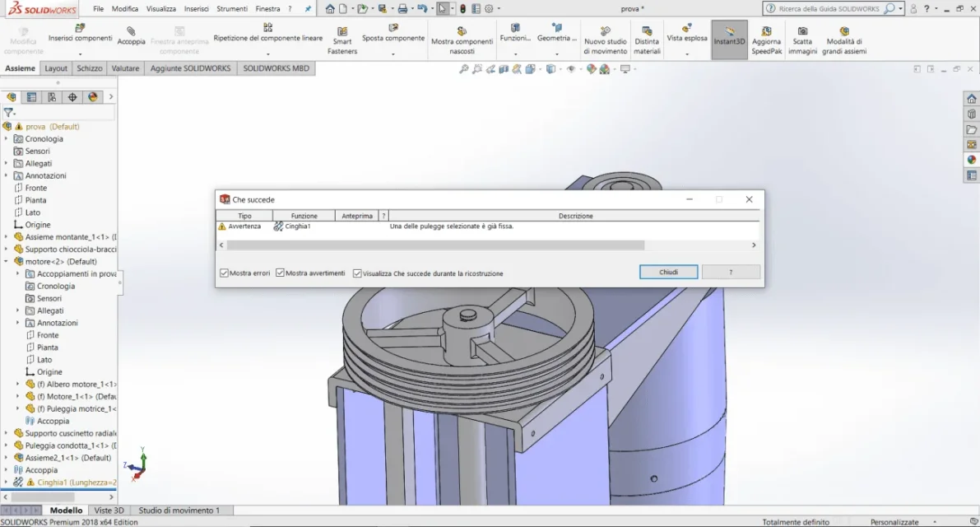Create Nuovo studio di movimento
The image size is (980, 527).
click(x=605, y=40)
